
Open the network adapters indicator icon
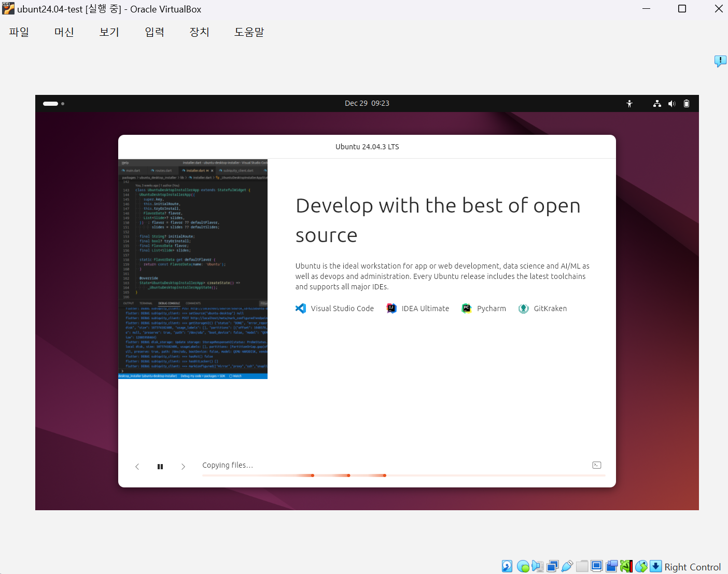click(552, 566)
